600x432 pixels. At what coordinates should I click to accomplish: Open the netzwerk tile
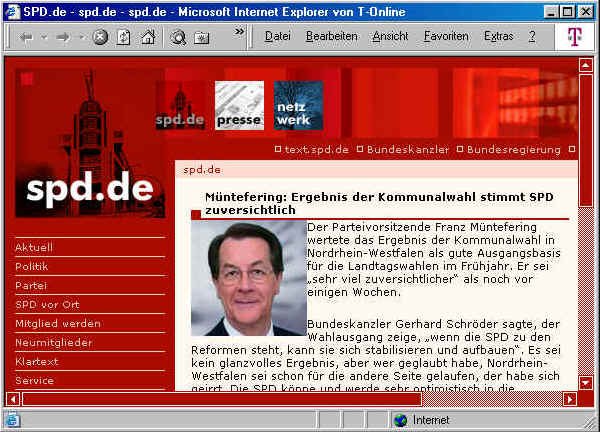coord(298,105)
